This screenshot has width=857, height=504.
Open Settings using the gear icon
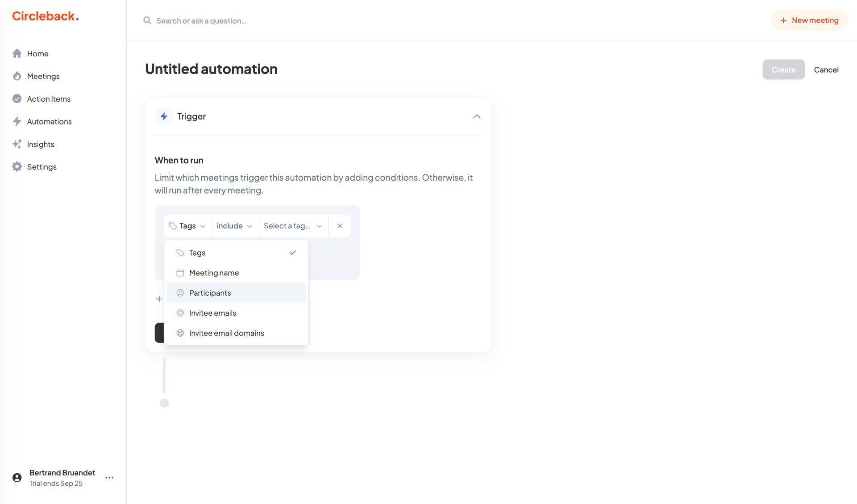point(17,166)
